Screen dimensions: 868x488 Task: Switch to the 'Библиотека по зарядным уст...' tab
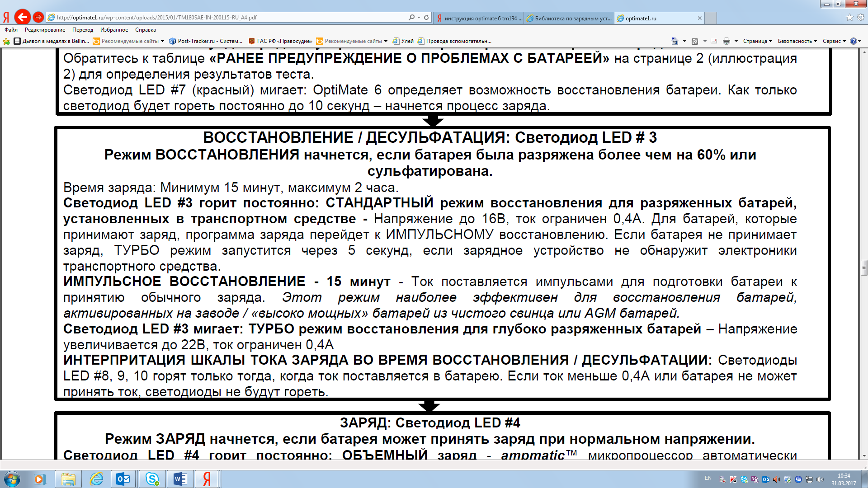(569, 18)
